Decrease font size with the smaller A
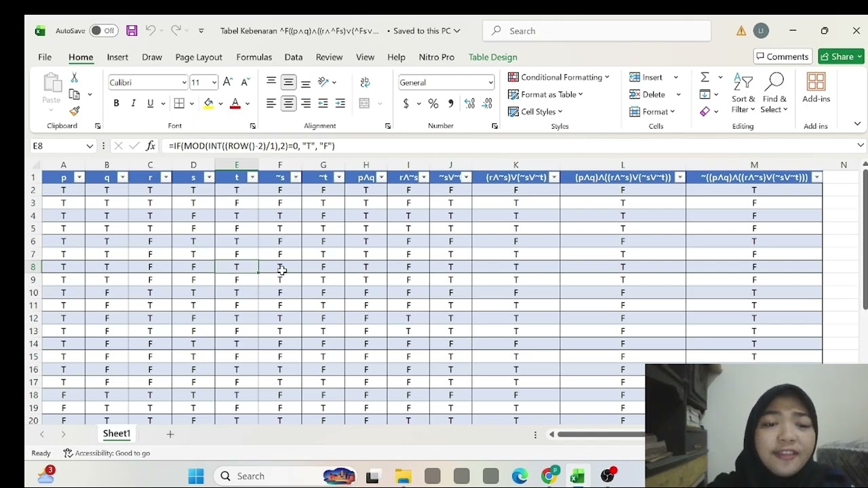 click(245, 82)
